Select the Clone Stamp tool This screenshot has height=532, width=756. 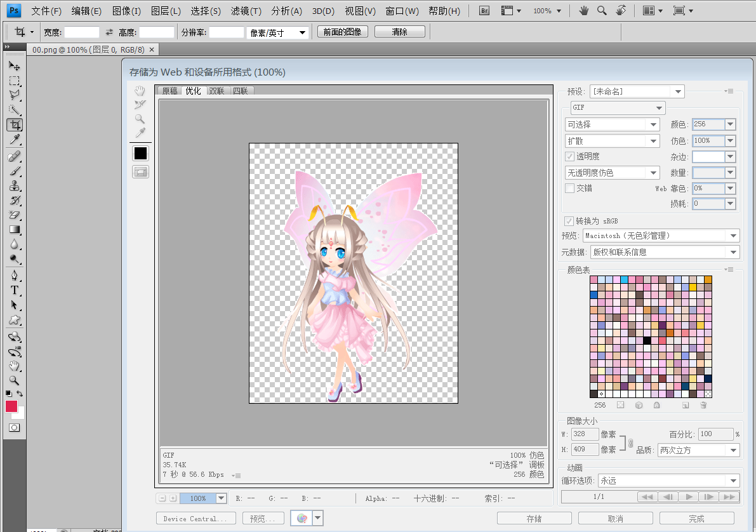15,186
